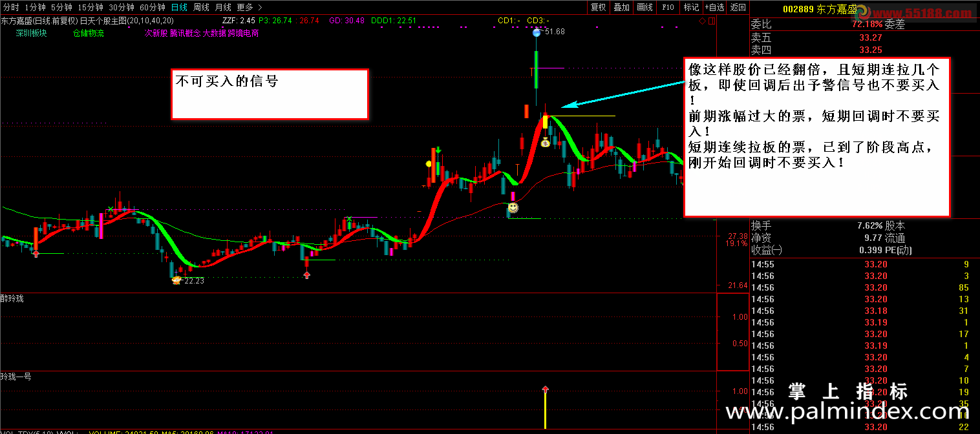Click the 玲珑一号 indicator panel label
The height and width of the screenshot is (434, 980).
(16, 376)
